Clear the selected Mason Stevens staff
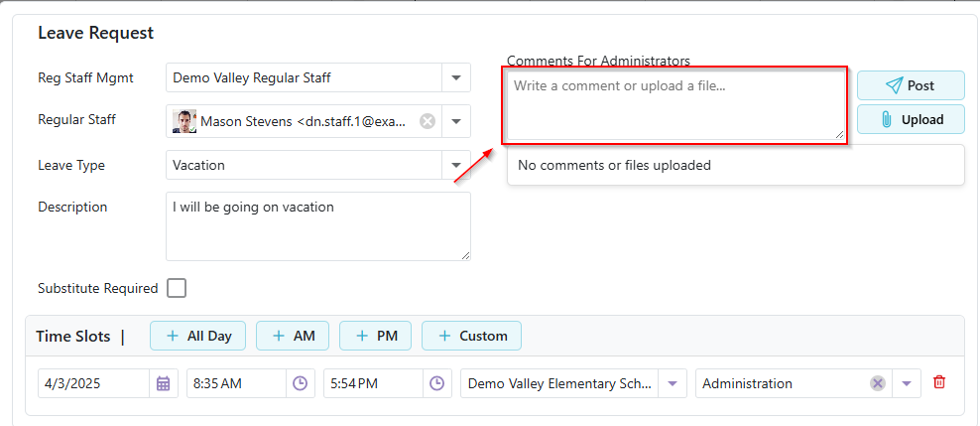The width and height of the screenshot is (980, 426). [x=428, y=121]
